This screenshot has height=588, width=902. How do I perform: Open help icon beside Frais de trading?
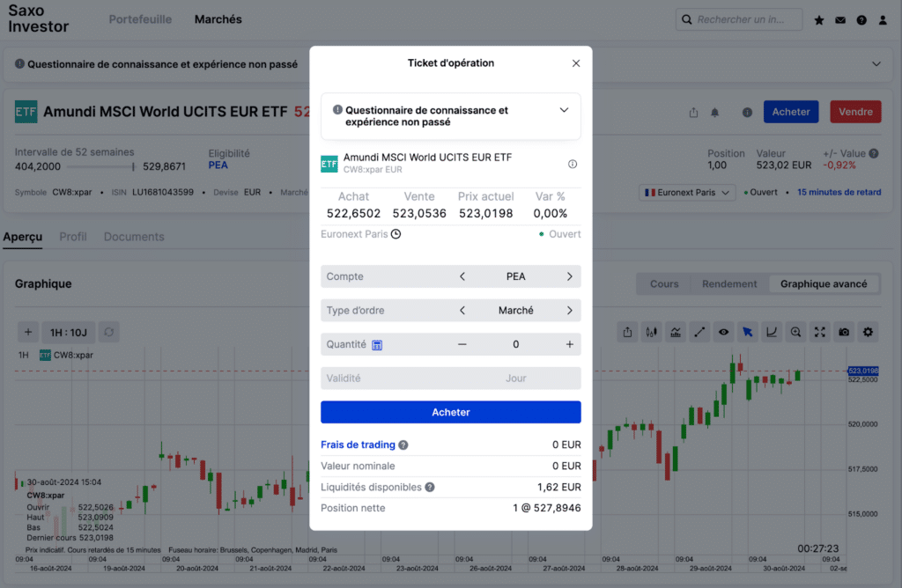click(403, 445)
